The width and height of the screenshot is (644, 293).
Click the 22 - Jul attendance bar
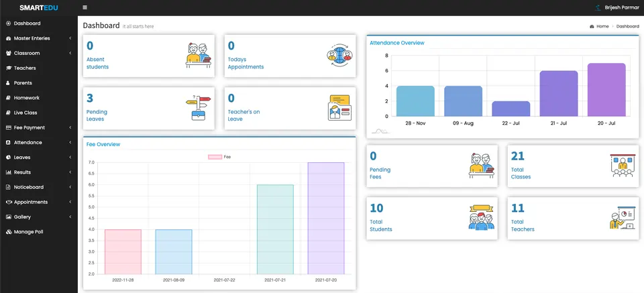click(x=511, y=109)
